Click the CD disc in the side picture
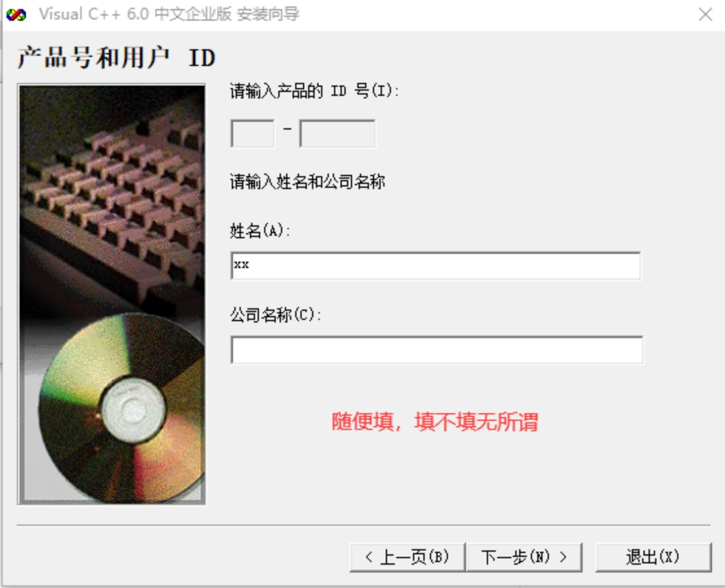 [122, 408]
